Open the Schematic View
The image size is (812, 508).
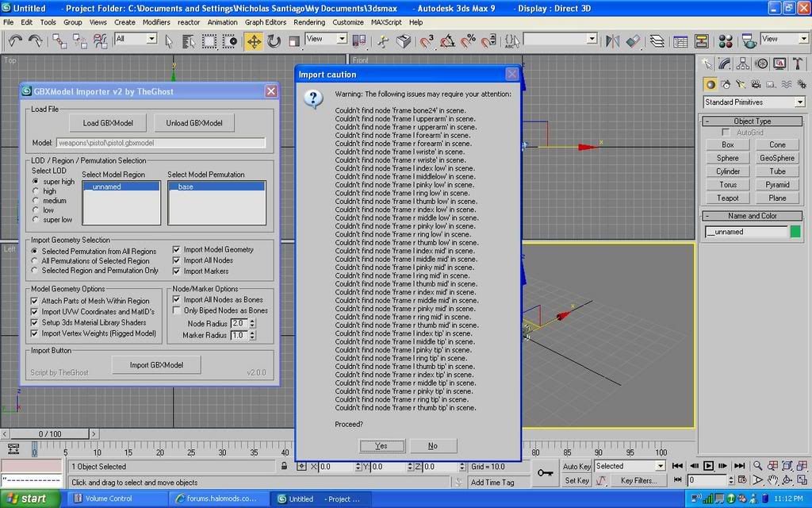702,41
